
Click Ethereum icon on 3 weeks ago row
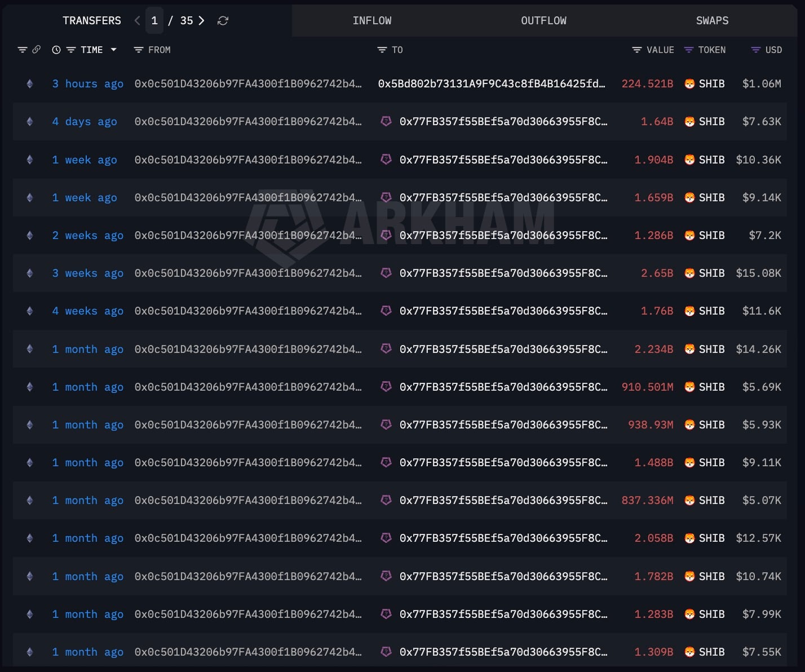tap(30, 273)
